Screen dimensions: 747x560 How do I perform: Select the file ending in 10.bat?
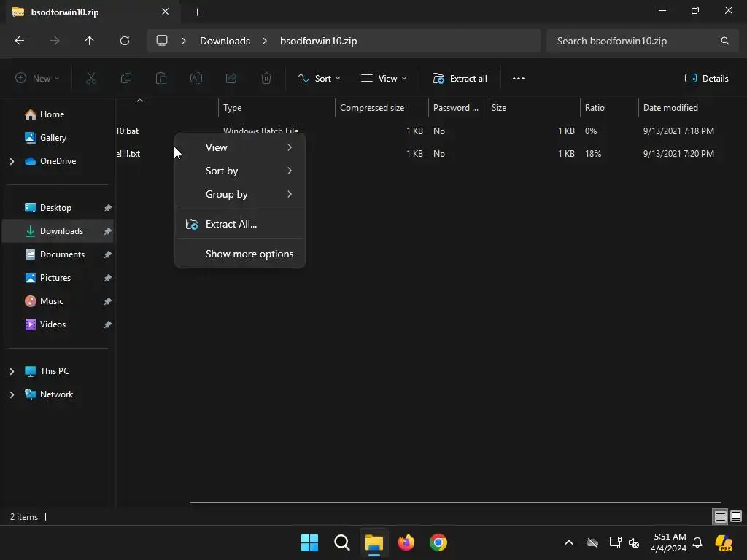coord(127,131)
